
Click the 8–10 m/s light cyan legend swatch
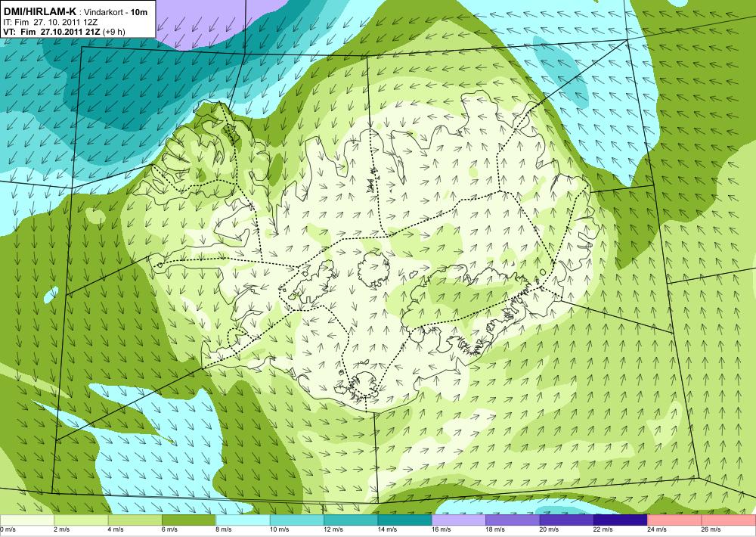click(x=243, y=520)
